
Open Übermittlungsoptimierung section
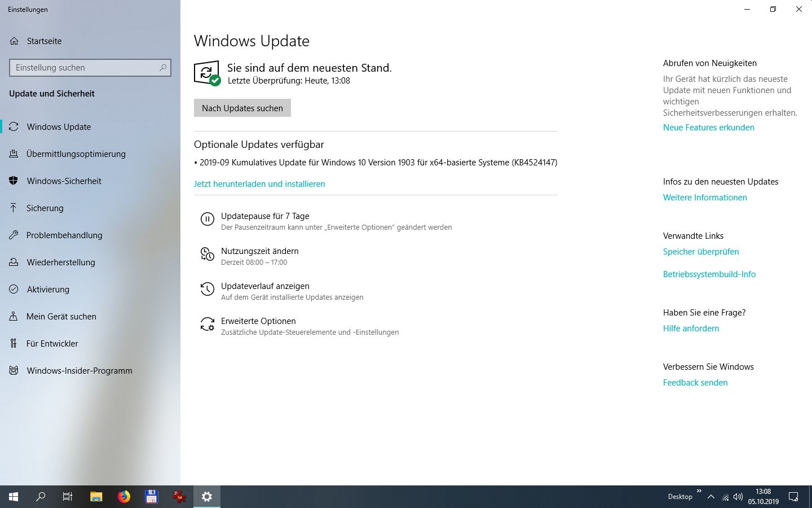90,154
